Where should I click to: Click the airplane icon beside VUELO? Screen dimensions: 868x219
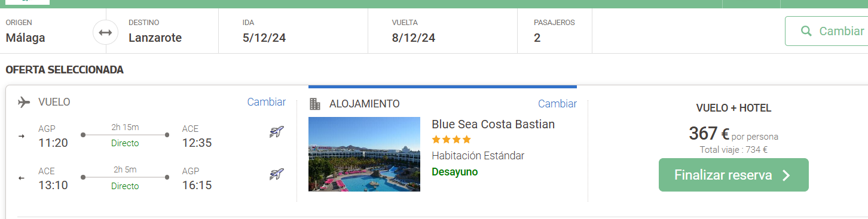(x=24, y=102)
